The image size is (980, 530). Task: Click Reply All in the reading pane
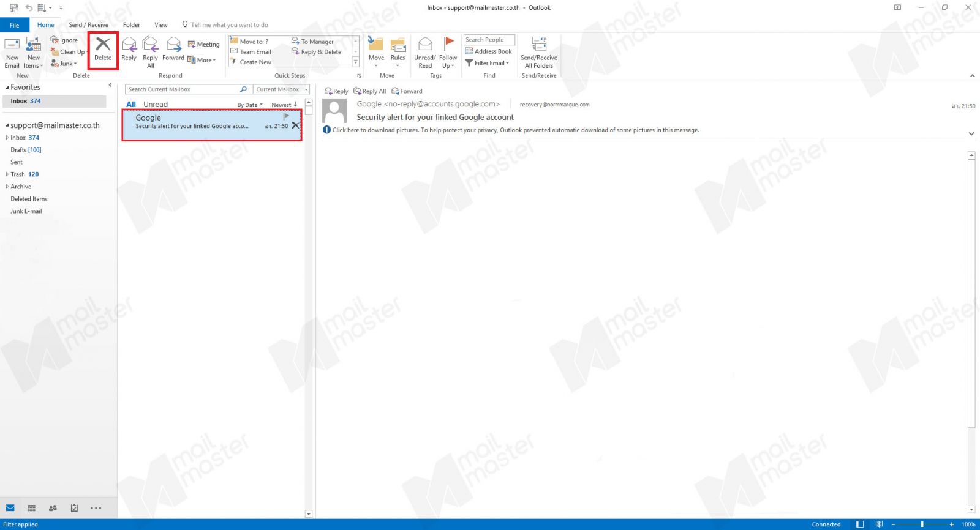370,91
